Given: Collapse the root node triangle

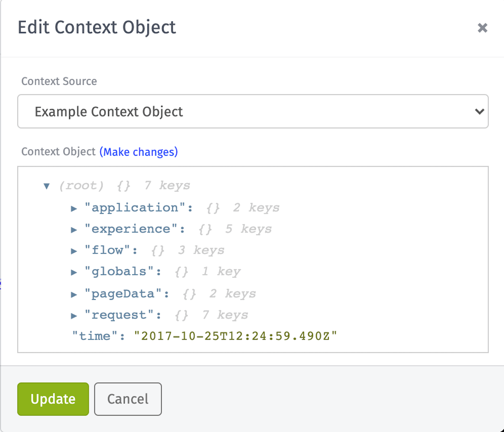Looking at the screenshot, I should (47, 186).
